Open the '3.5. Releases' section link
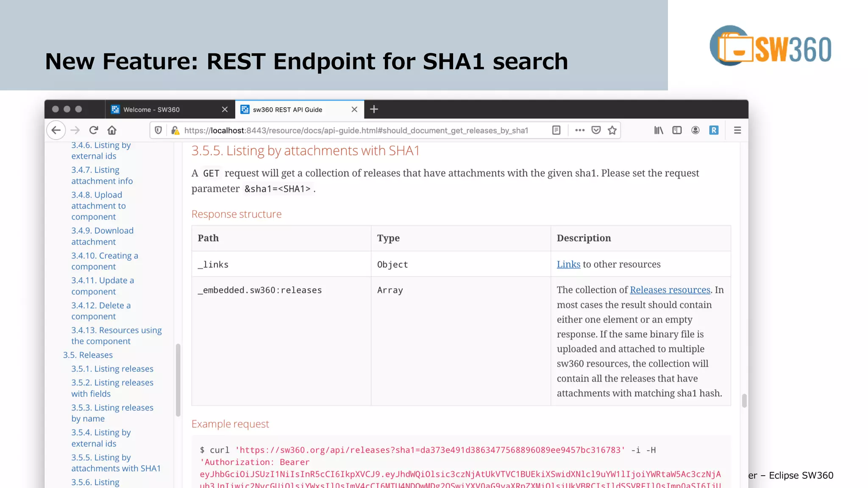Image resolution: width=868 pixels, height=488 pixels. pos(88,355)
